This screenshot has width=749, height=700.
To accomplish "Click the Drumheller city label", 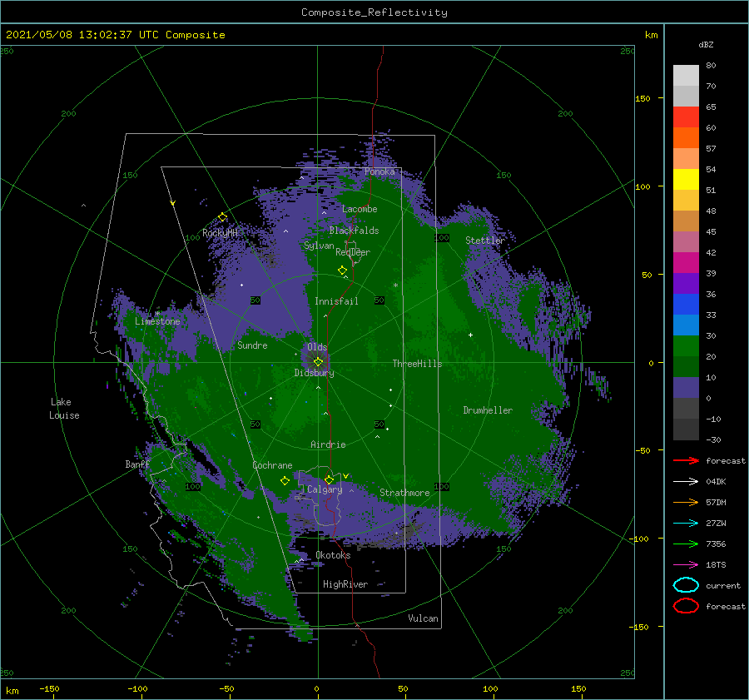I will coord(488,410).
